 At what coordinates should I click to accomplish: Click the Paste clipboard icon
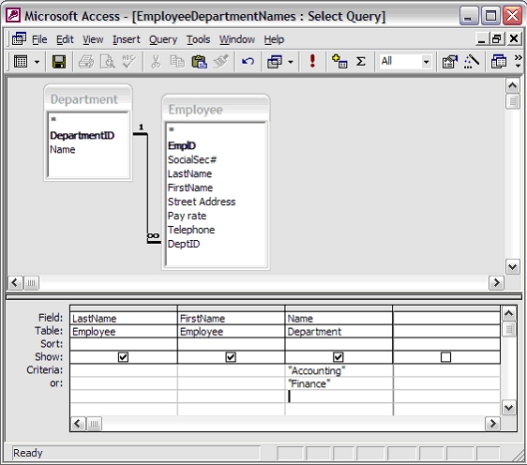tap(199, 62)
